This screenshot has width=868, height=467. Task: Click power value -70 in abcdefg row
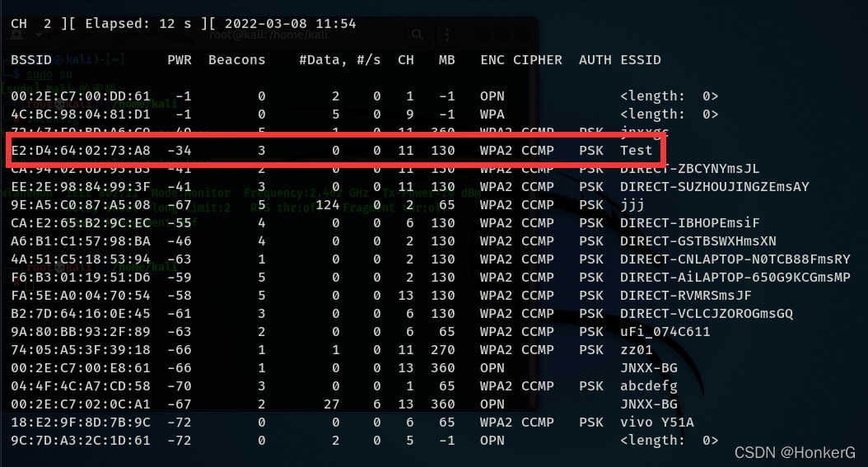click(180, 386)
